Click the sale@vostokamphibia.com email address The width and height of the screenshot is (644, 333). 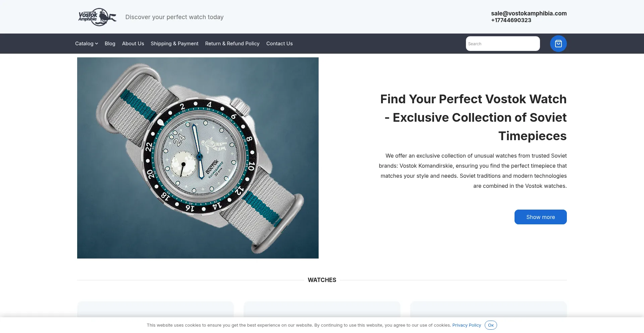[x=529, y=13]
